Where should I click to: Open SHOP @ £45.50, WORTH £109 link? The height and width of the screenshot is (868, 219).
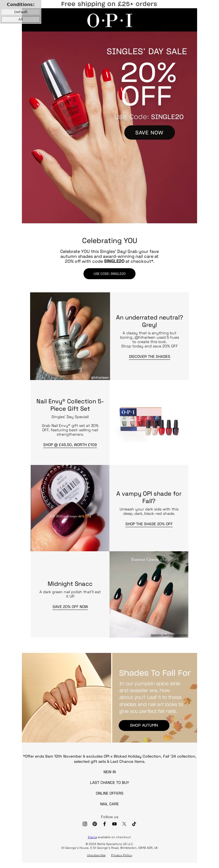point(70,445)
